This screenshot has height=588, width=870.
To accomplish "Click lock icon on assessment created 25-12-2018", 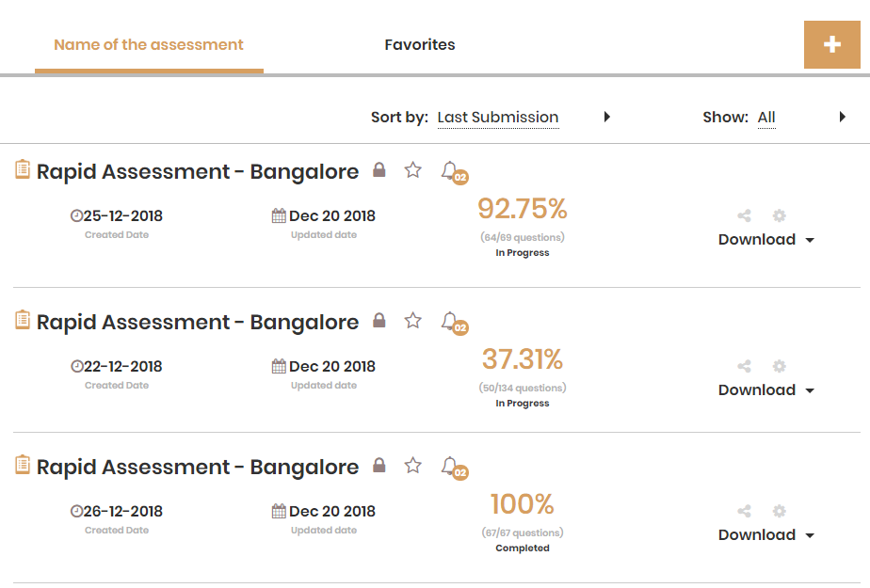I will tap(379, 169).
